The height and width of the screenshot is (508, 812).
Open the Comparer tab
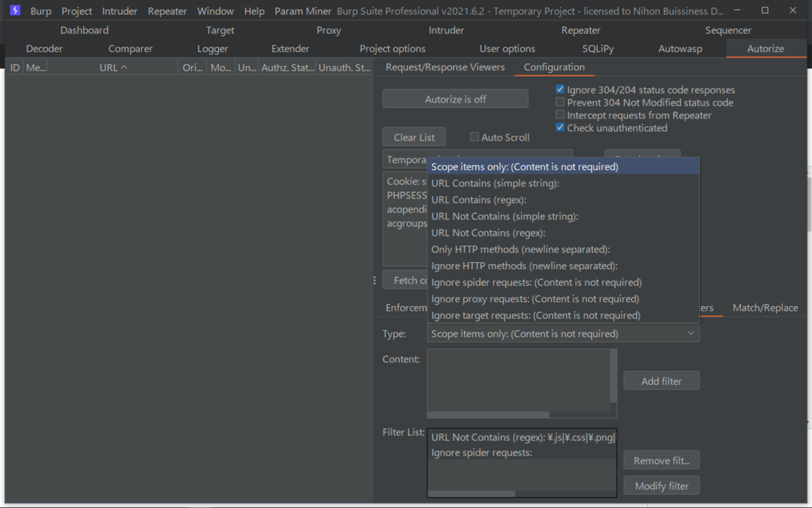coord(131,48)
